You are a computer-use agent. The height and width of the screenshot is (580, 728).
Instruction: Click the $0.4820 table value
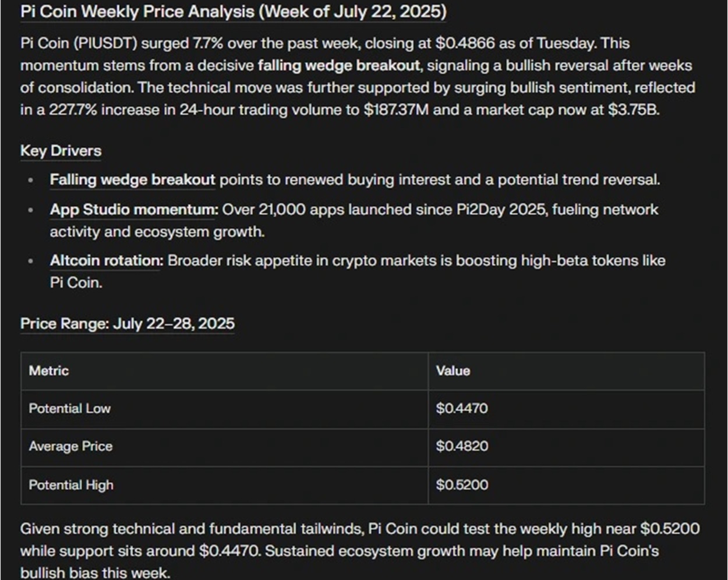462,446
